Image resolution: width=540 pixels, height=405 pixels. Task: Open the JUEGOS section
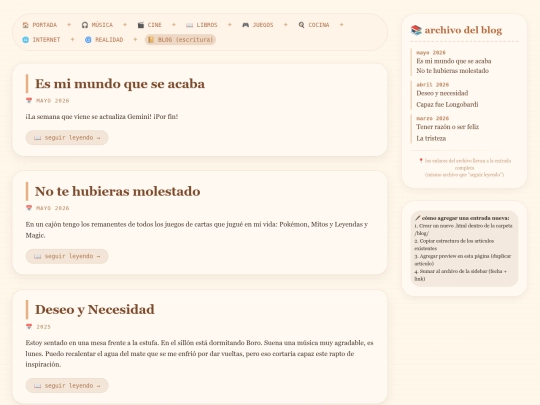[258, 25]
